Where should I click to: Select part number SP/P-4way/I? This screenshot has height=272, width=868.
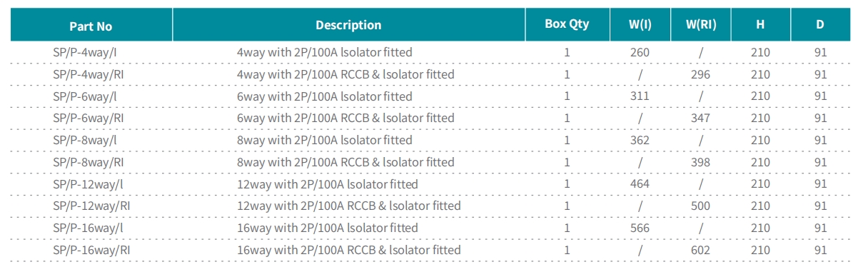(x=85, y=52)
